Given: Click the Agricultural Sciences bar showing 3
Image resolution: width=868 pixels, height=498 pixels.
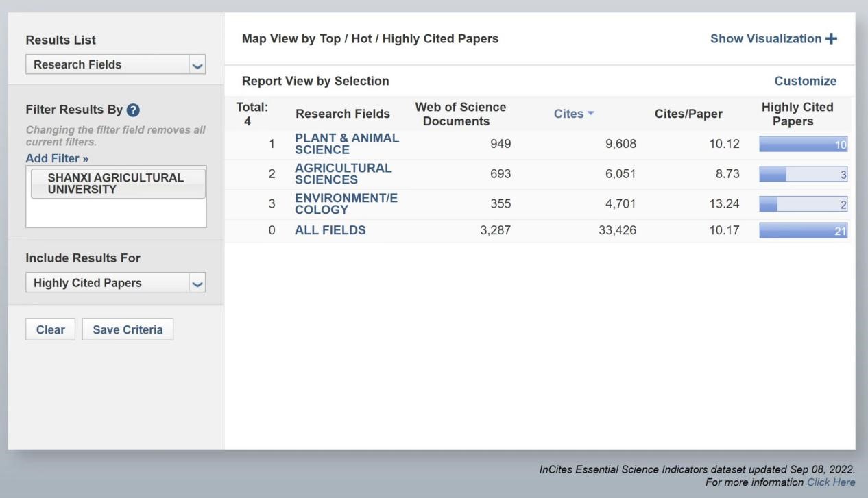Looking at the screenshot, I should tap(804, 174).
